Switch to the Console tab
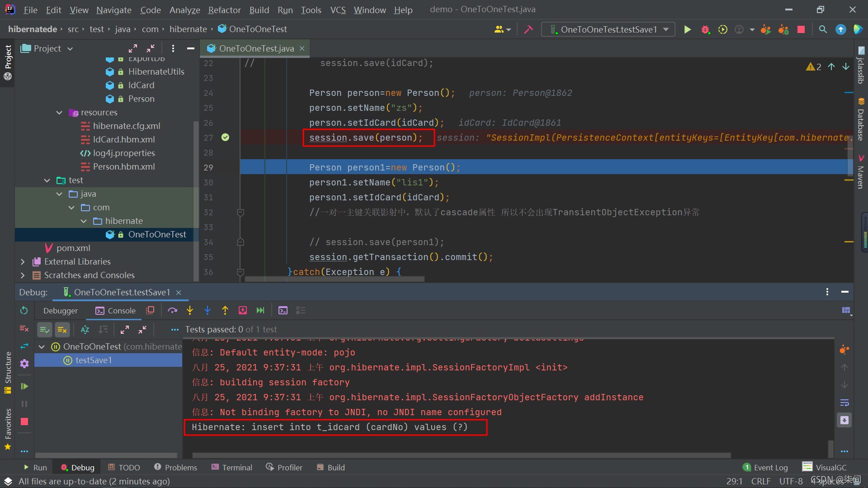 [x=115, y=311]
